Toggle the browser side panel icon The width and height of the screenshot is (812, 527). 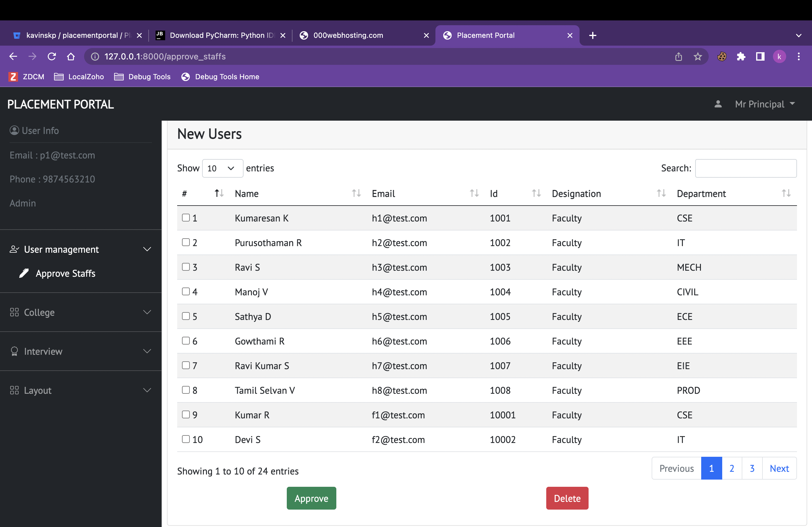point(760,56)
